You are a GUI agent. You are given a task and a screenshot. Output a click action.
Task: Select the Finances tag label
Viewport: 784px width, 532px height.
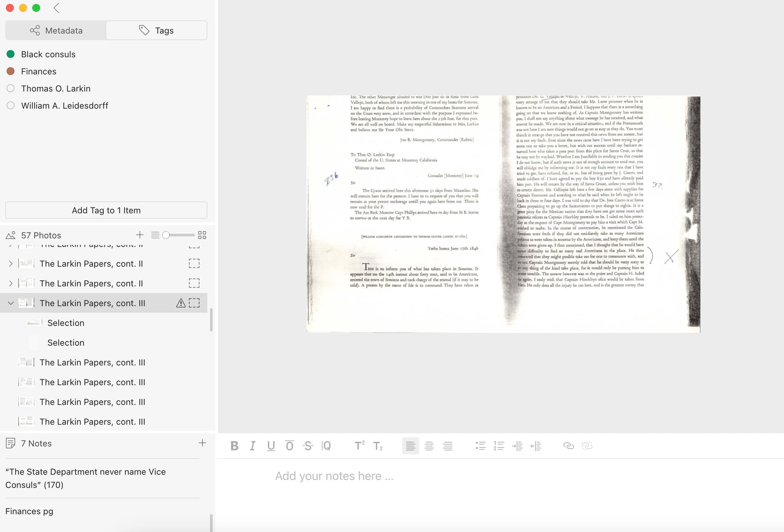click(39, 71)
